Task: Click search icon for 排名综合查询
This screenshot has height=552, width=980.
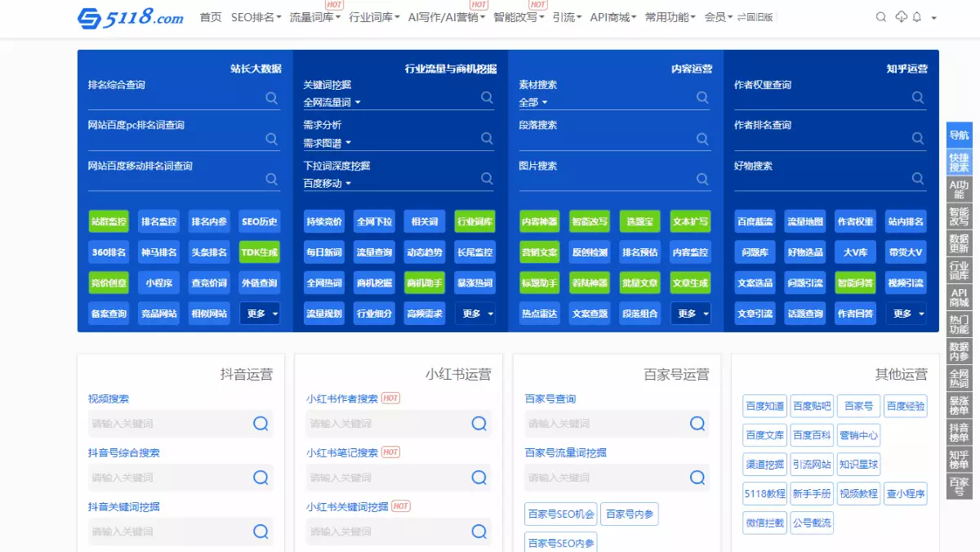Action: (272, 98)
